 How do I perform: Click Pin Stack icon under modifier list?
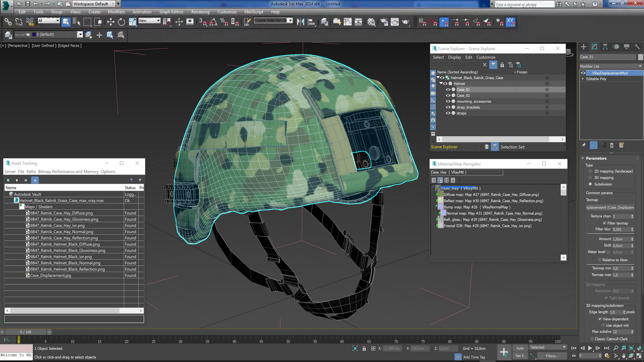click(584, 145)
